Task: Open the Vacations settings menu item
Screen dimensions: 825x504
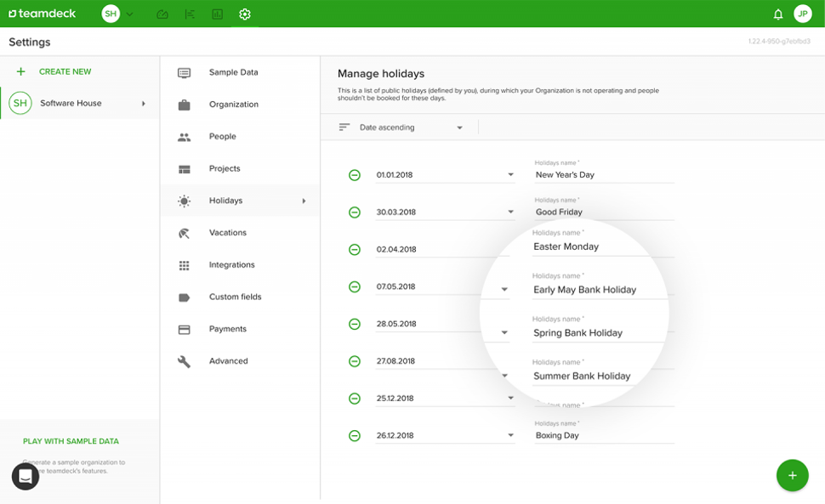Action: (227, 233)
